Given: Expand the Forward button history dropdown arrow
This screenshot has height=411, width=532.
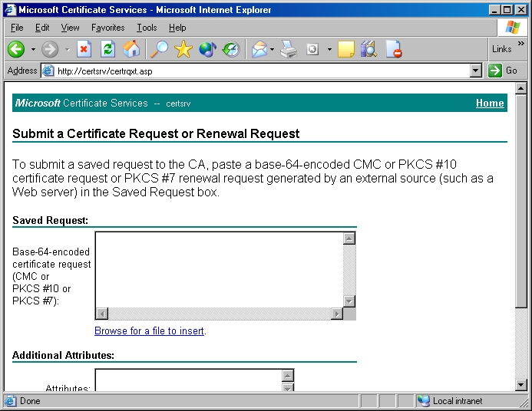Looking at the screenshot, I should [68, 50].
